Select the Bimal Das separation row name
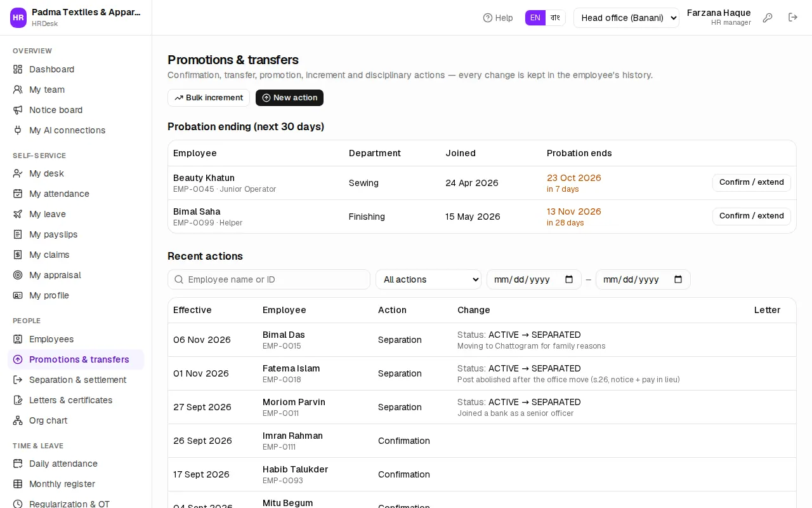The height and width of the screenshot is (508, 812). pyautogui.click(x=284, y=335)
